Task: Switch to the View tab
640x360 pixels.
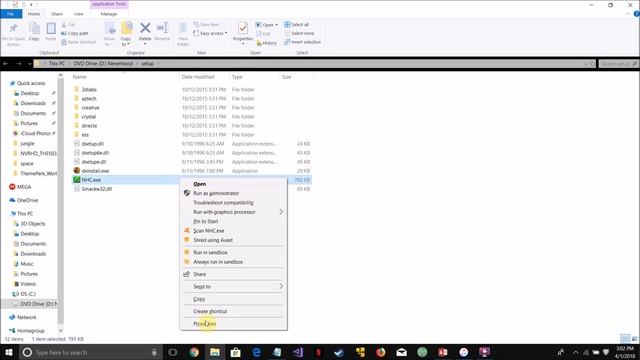Action: (78, 14)
